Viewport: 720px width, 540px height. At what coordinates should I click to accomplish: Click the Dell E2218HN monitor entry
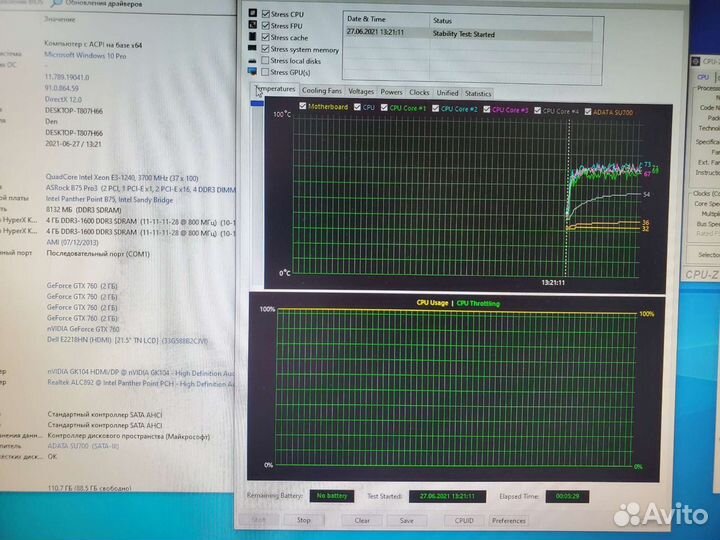(x=127, y=340)
